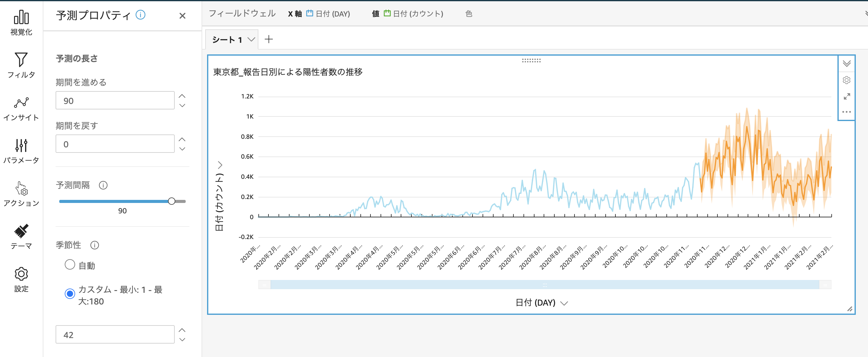868x357 pixels.
Task: Expand the Y-axis side chevron
Action: point(220,165)
